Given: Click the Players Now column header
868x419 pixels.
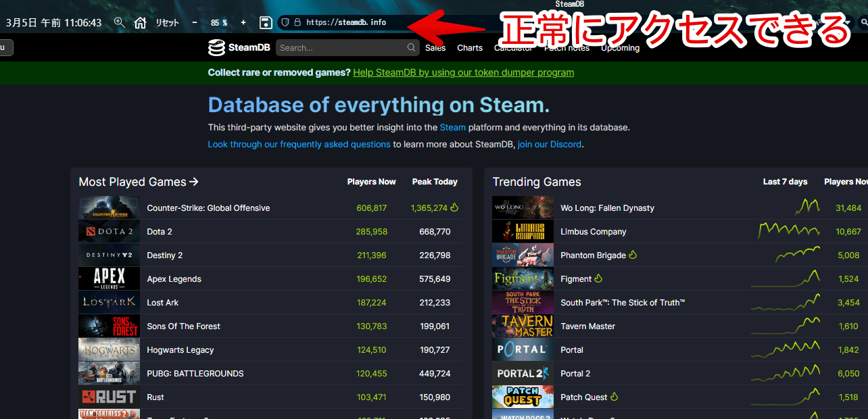Looking at the screenshot, I should [371, 182].
